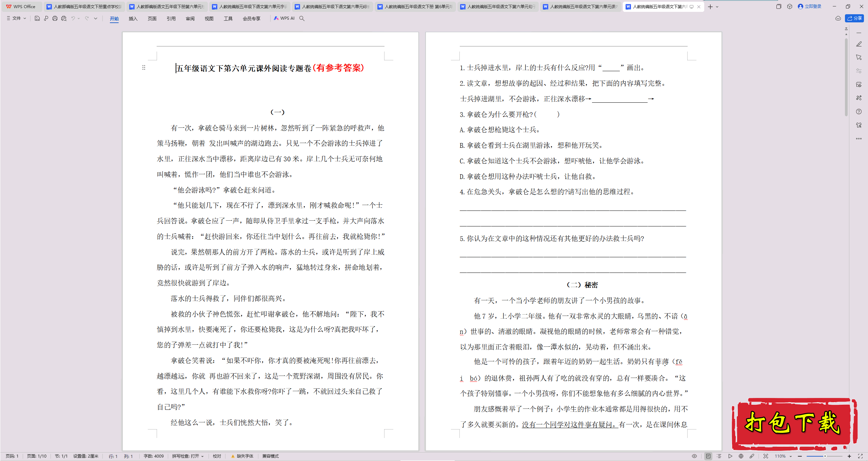
Task: Expand the 文件 menu dropdown
Action: coord(16,18)
